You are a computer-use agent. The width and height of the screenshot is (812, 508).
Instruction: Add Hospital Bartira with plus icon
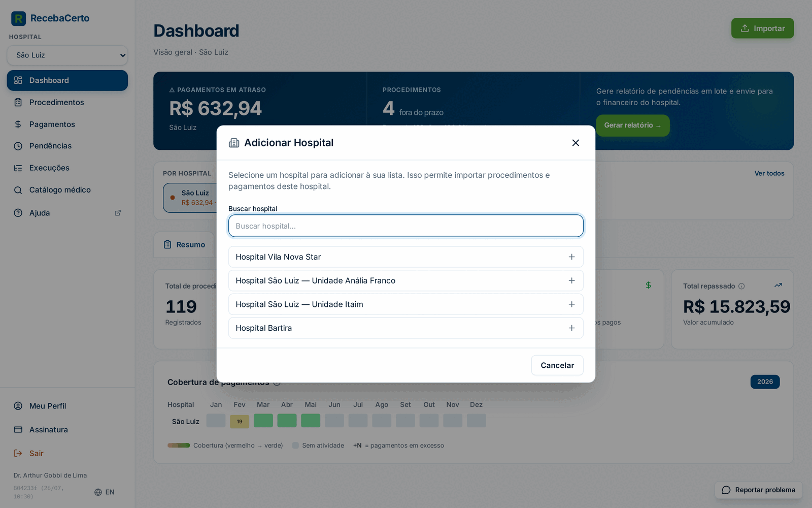[571, 328]
